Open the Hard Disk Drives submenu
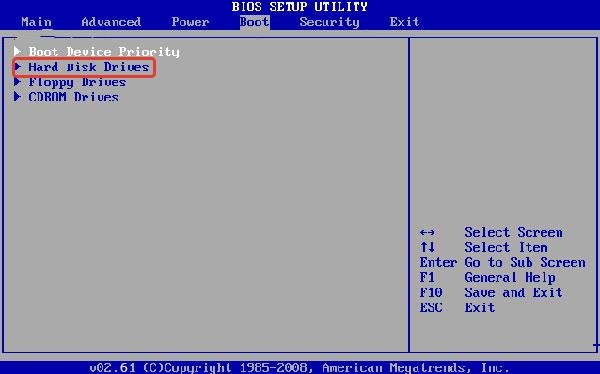Screen dimensions: 600x374 click(x=88, y=67)
